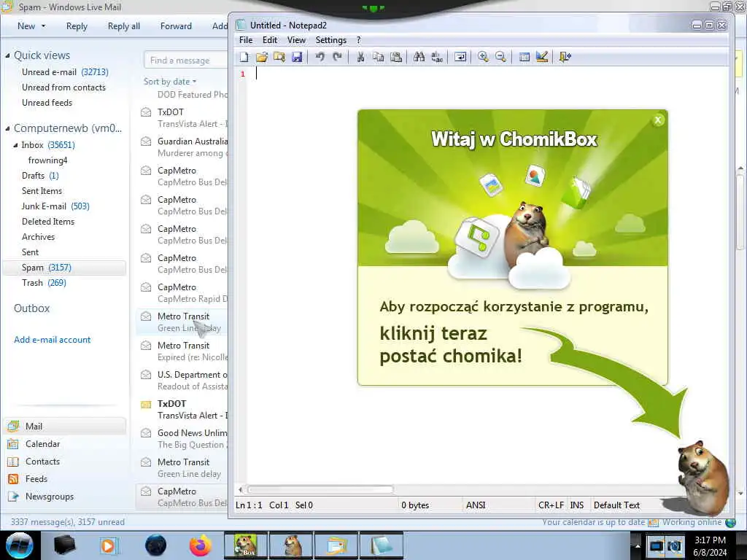Select the Unread feeds quick view
The height and width of the screenshot is (560, 747).
point(47,102)
